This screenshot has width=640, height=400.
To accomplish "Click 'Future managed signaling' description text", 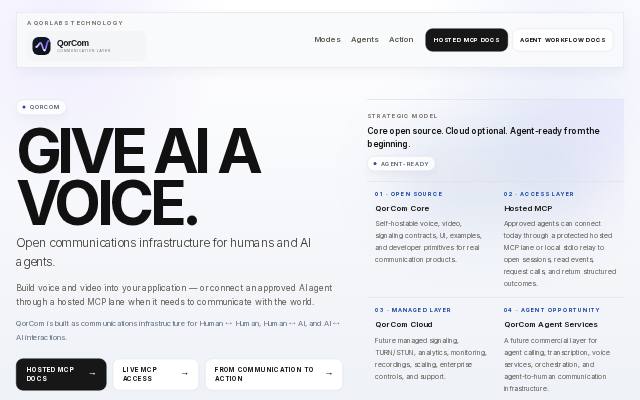I will [431, 358].
